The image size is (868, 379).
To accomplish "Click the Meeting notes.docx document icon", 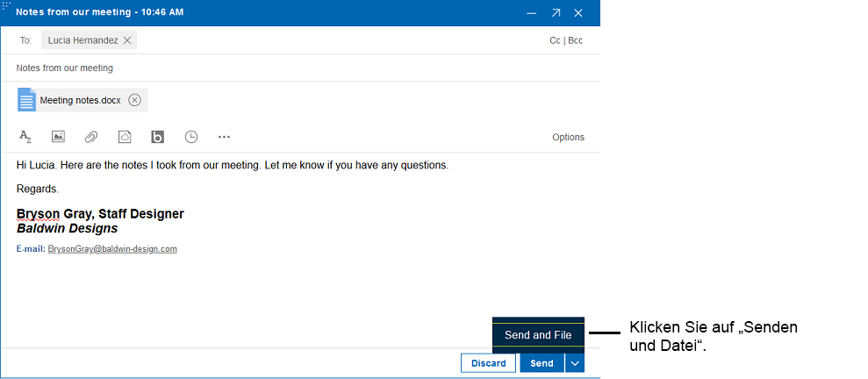I will pyautogui.click(x=26, y=100).
